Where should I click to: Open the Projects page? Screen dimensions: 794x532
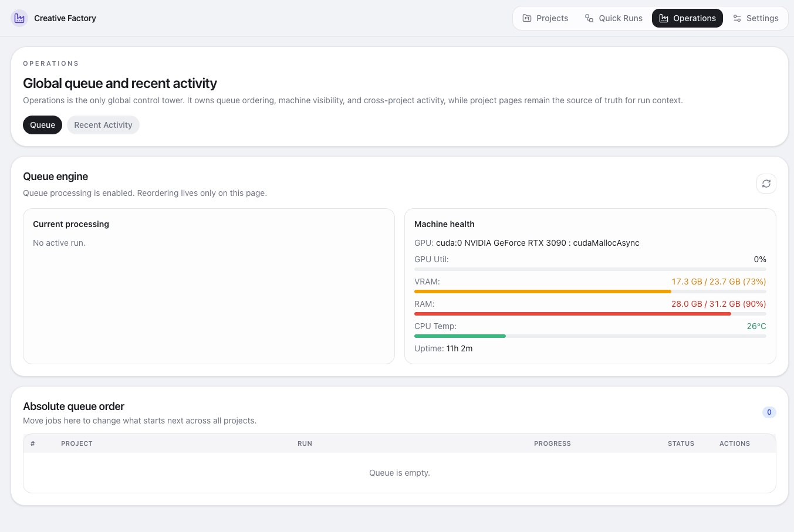[545, 18]
